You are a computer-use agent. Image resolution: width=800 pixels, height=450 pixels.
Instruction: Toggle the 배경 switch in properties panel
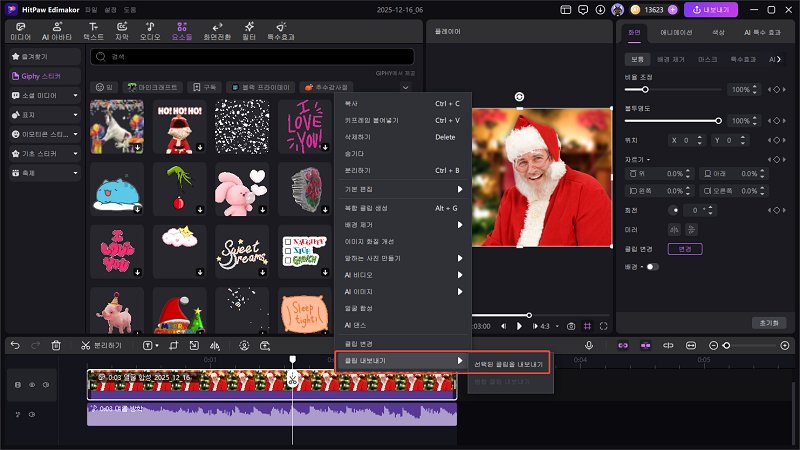coord(651,267)
